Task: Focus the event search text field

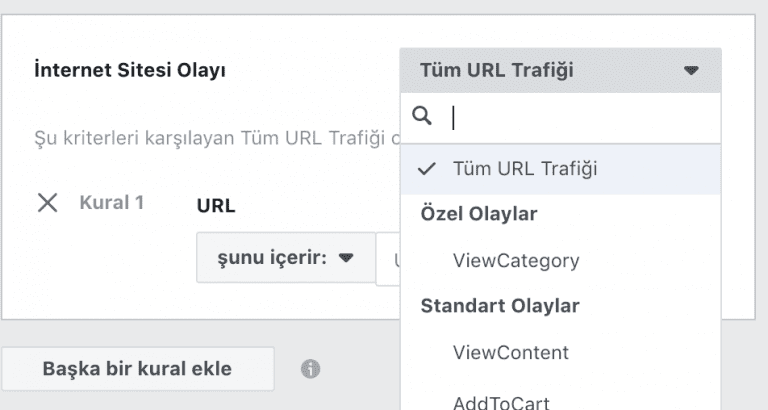Action: coord(583,118)
